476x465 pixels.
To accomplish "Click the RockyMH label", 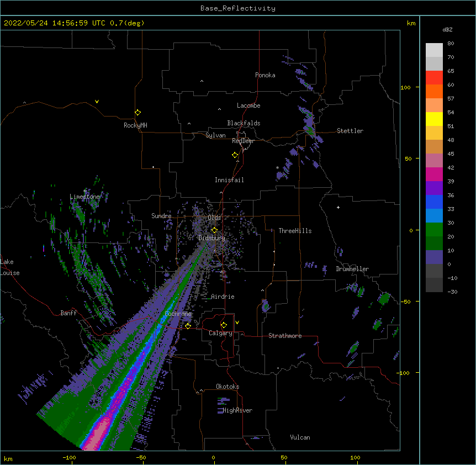I will (135, 125).
